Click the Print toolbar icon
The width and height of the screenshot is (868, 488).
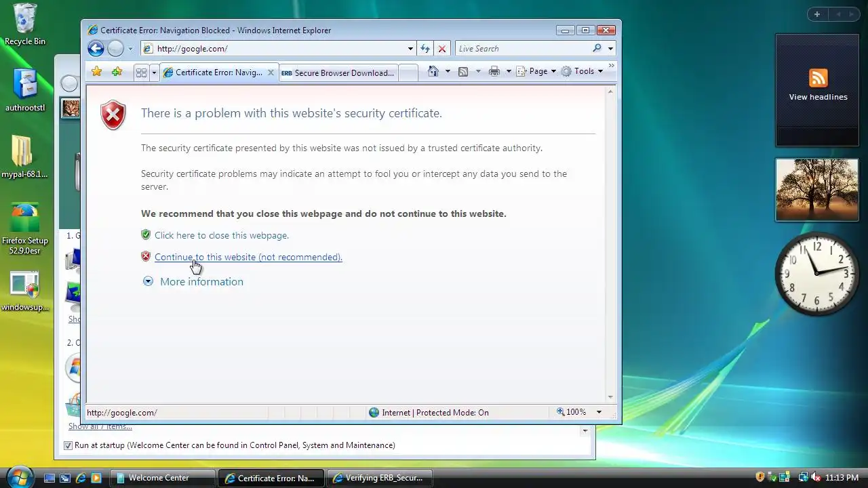pos(494,71)
